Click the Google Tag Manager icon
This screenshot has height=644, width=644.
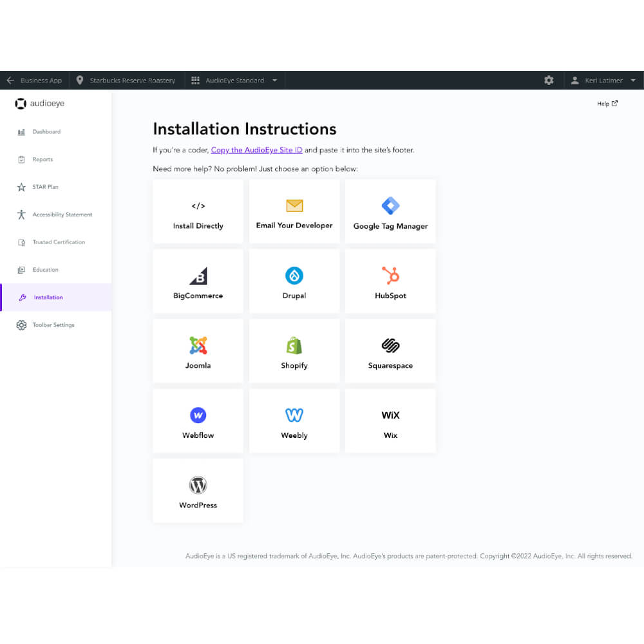[x=390, y=206]
